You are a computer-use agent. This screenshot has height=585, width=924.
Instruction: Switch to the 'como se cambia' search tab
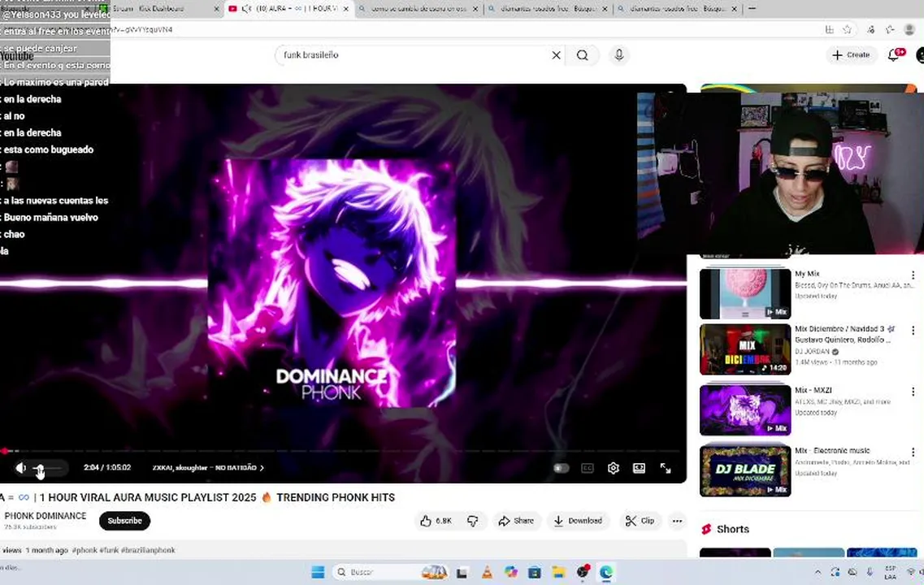pyautogui.click(x=419, y=9)
